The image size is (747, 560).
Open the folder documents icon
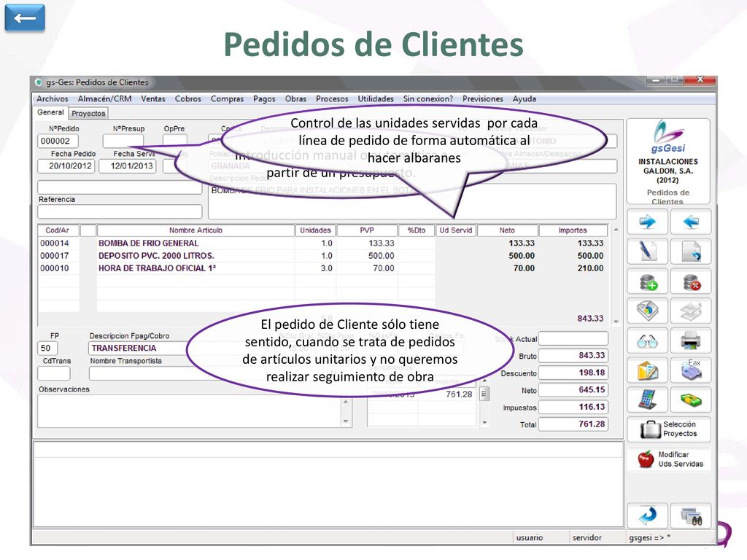(x=647, y=370)
